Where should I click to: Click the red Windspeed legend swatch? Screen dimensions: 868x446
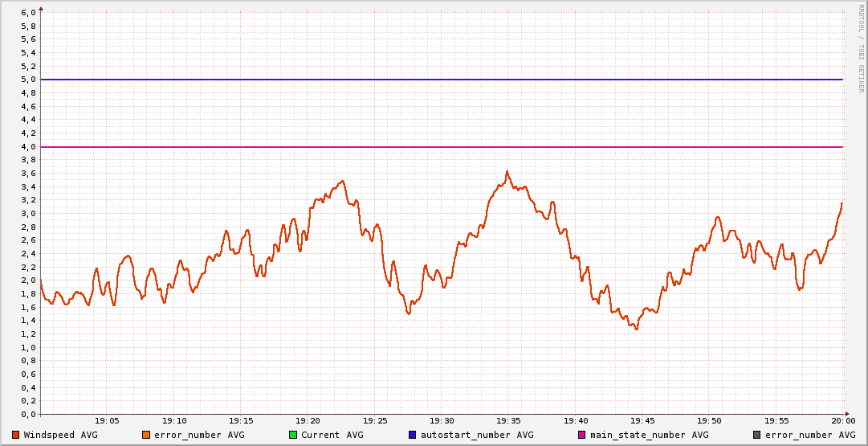(x=16, y=435)
